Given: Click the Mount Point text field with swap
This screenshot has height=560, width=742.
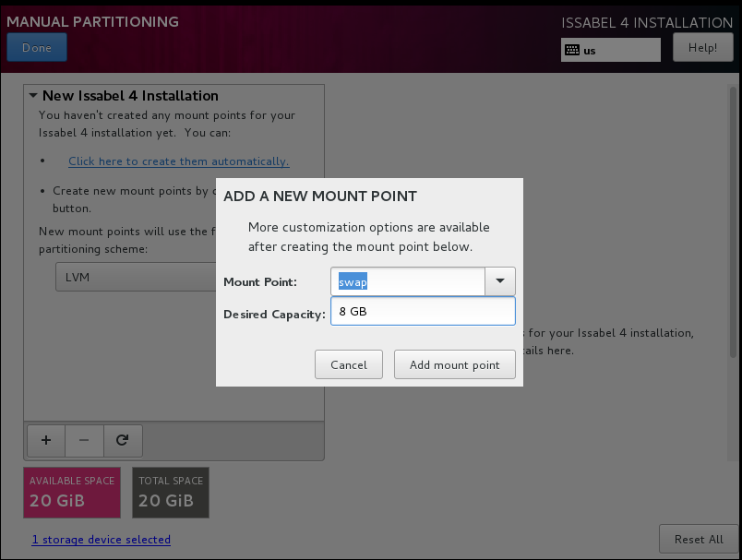Looking at the screenshot, I should (407, 281).
